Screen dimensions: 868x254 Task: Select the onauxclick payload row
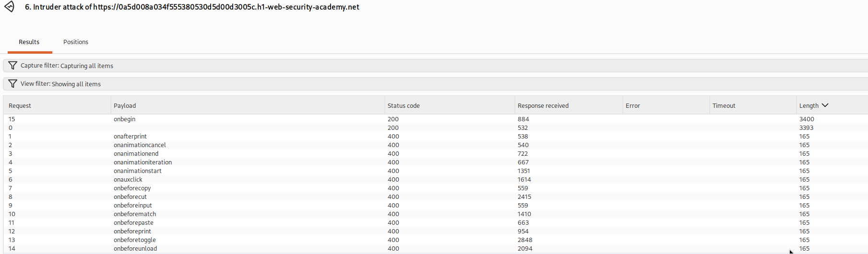click(x=436, y=179)
